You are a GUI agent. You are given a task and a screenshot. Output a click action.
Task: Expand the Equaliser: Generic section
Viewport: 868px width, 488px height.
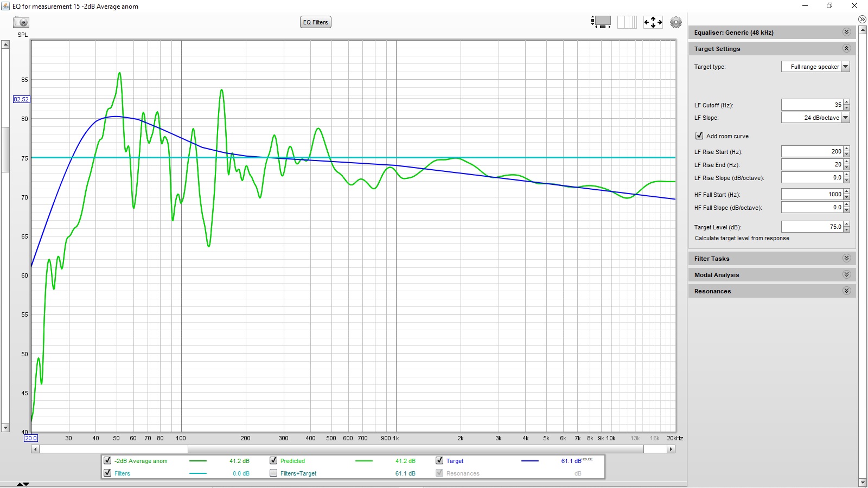tap(846, 33)
